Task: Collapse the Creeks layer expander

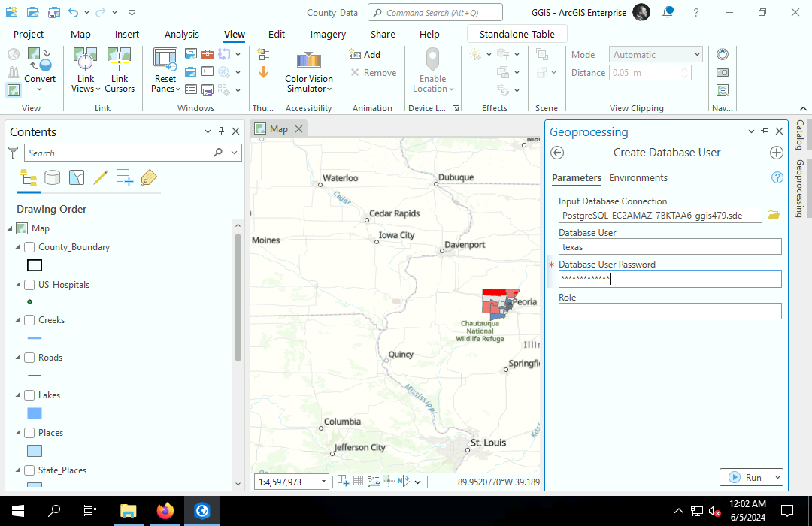Action: pos(18,320)
